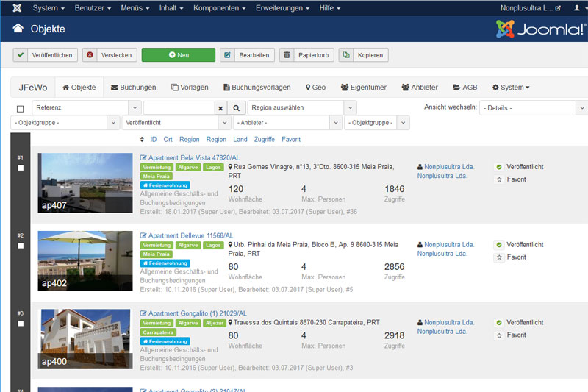The width and height of the screenshot is (588, 392).
Task: Sort list by ID column link
Action: (154, 139)
